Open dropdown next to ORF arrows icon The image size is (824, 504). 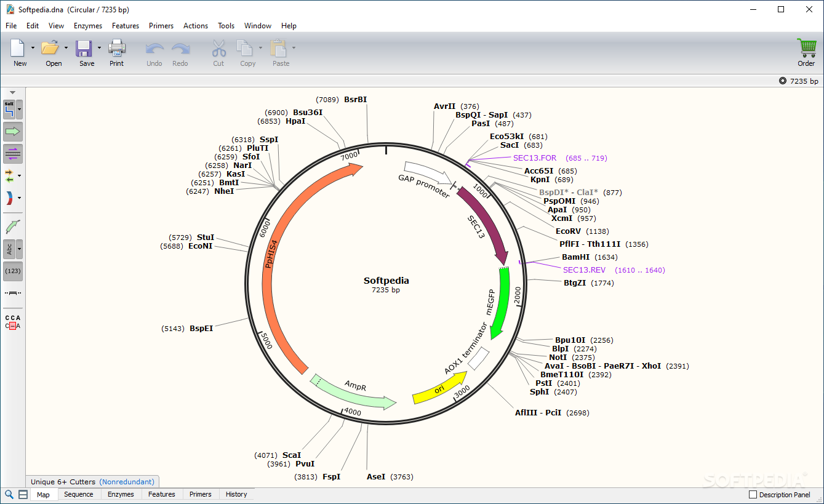(x=20, y=176)
